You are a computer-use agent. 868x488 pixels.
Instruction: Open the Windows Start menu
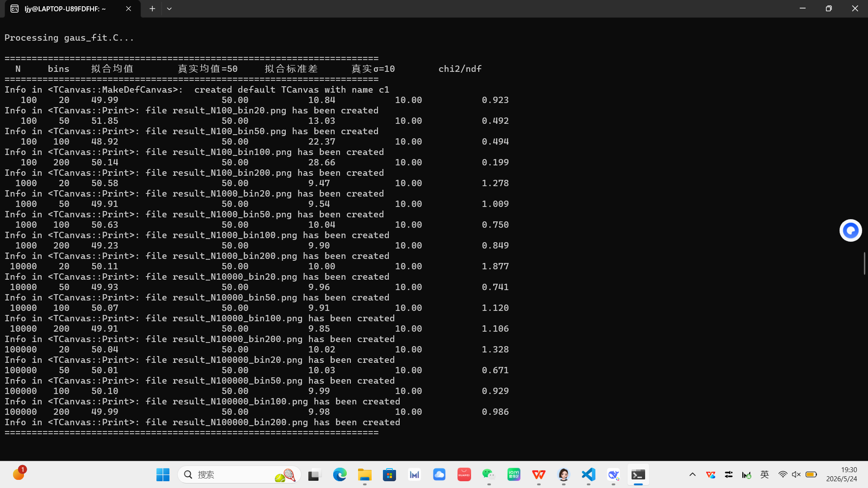(163, 474)
